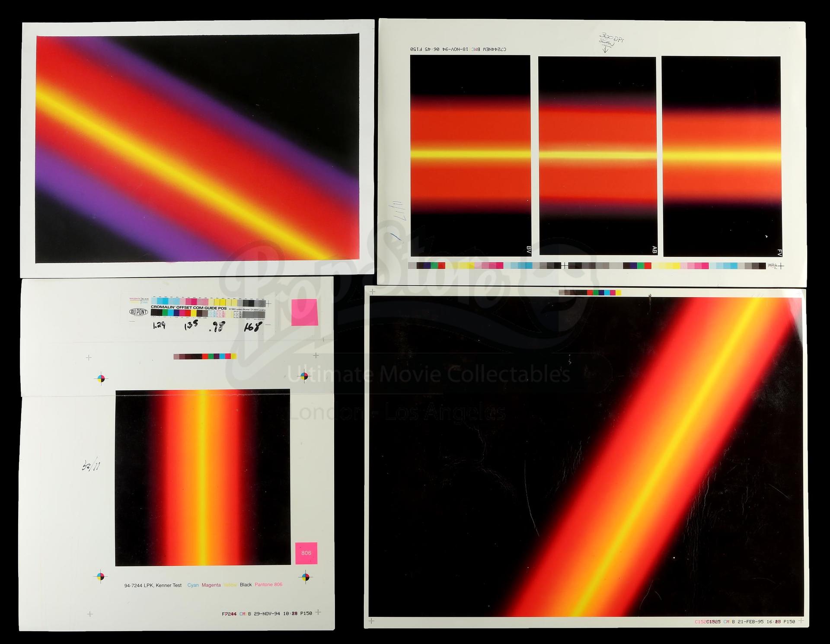Click the purple-banded diagonal gradient print
This screenshot has width=830, height=644.
point(197,149)
